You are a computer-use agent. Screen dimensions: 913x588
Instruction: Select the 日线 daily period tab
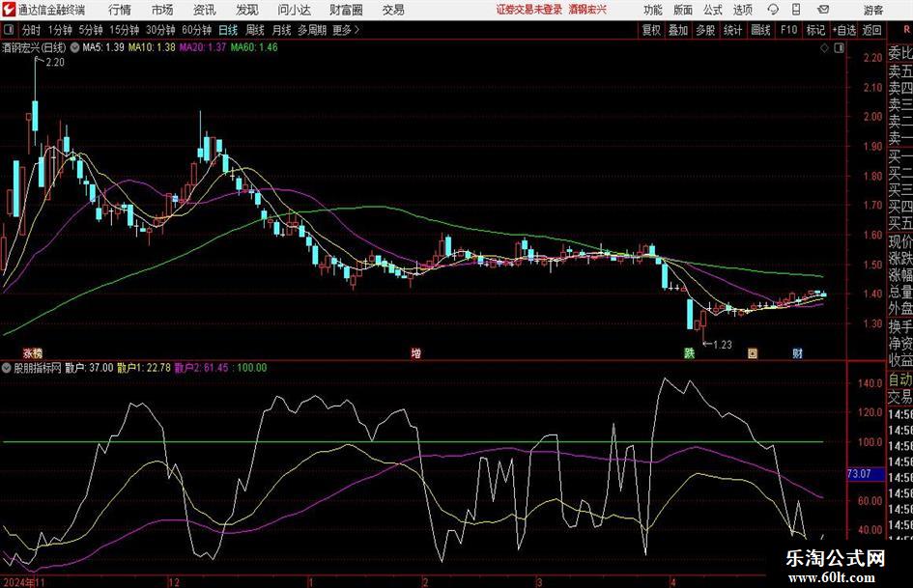coord(228,30)
